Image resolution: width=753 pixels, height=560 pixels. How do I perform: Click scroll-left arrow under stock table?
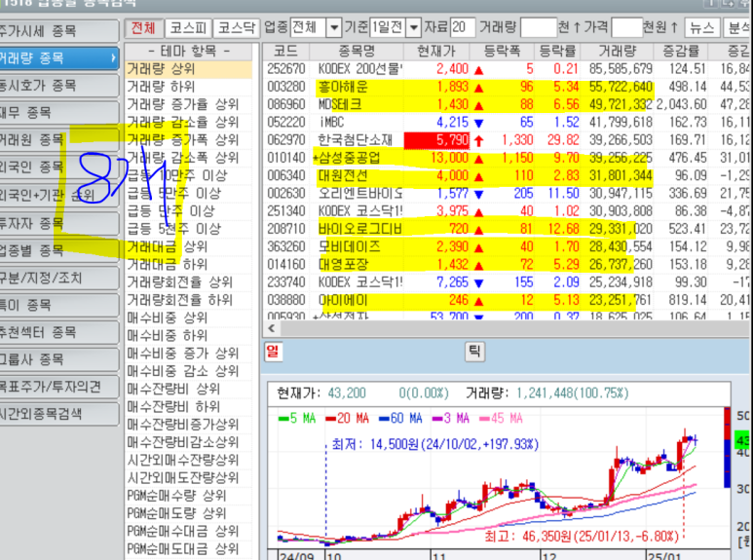coord(272,328)
